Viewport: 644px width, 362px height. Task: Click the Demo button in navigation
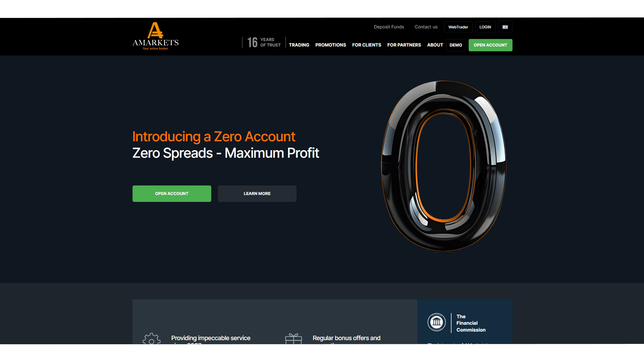tap(455, 45)
